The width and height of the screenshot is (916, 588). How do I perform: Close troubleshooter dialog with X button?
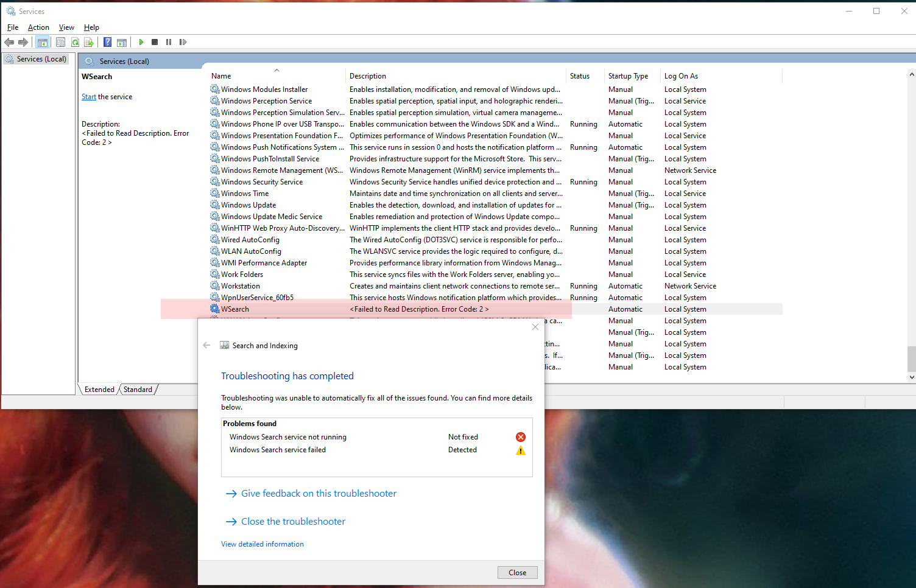pos(535,327)
